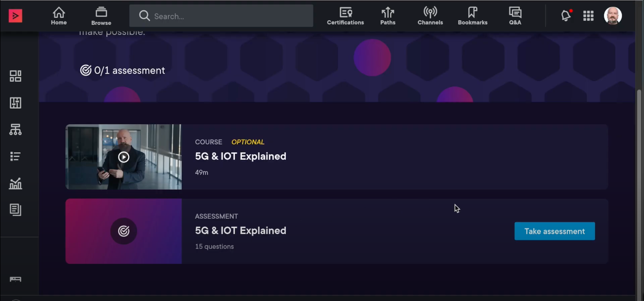Click the Pluralsight logo icon

(x=15, y=16)
